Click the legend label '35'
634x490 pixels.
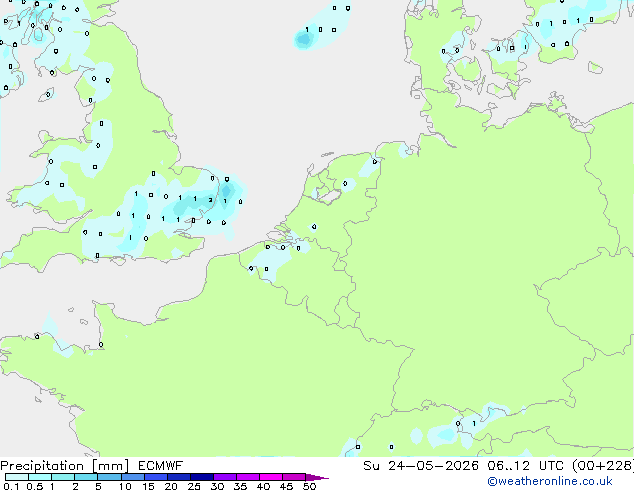240,486
